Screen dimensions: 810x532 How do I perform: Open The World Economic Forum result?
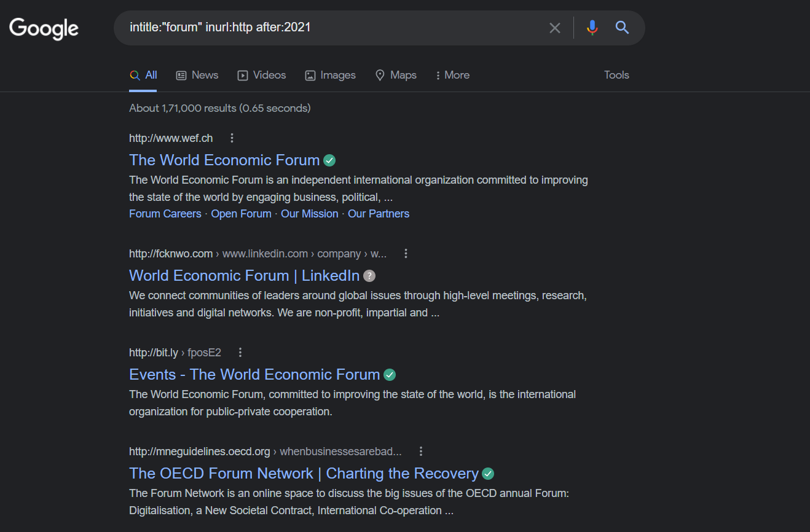[x=224, y=160]
